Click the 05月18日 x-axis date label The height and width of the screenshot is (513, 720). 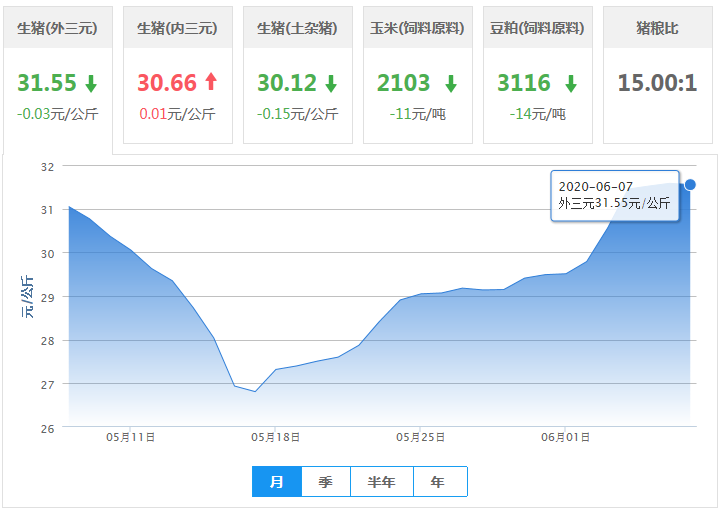click(276, 437)
